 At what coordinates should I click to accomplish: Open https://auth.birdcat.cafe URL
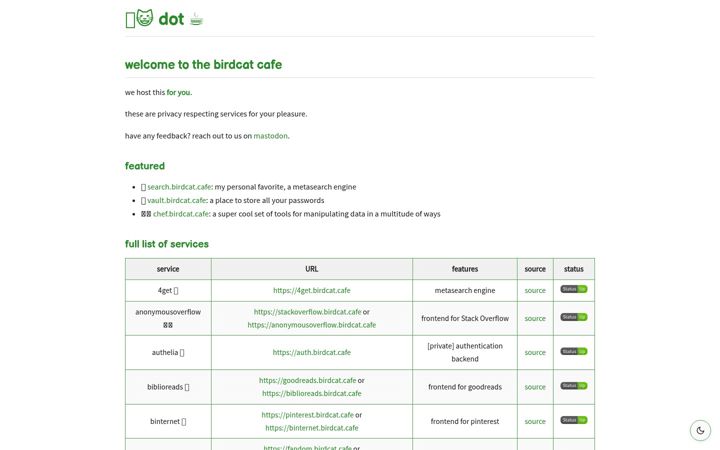[311, 352]
